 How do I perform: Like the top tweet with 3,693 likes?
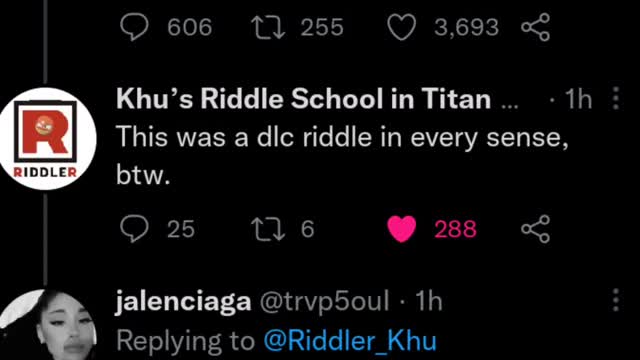(402, 27)
